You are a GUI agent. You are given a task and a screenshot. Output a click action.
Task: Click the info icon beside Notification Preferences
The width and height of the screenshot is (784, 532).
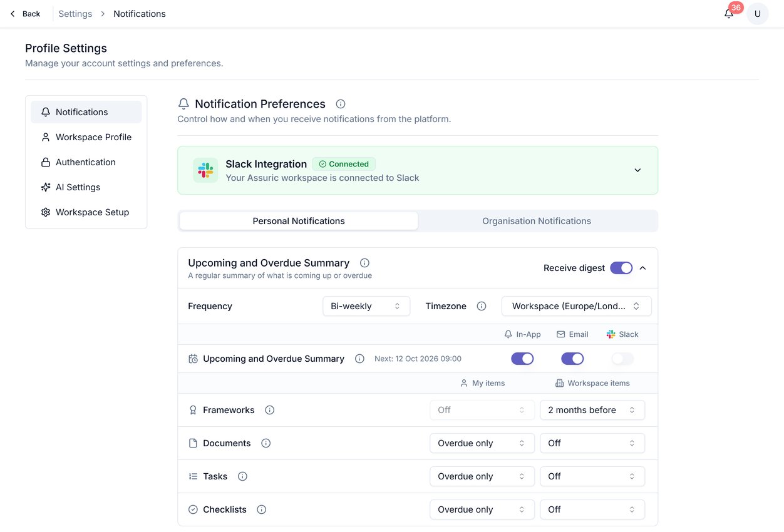pos(341,104)
